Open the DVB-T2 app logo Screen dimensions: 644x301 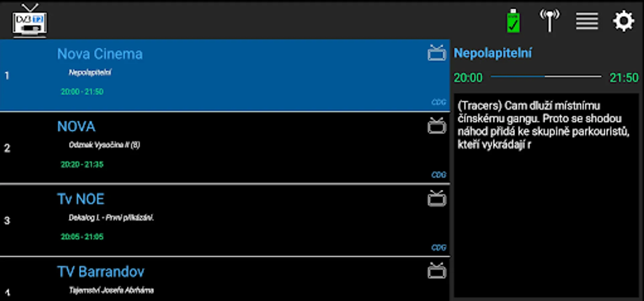[x=30, y=21]
